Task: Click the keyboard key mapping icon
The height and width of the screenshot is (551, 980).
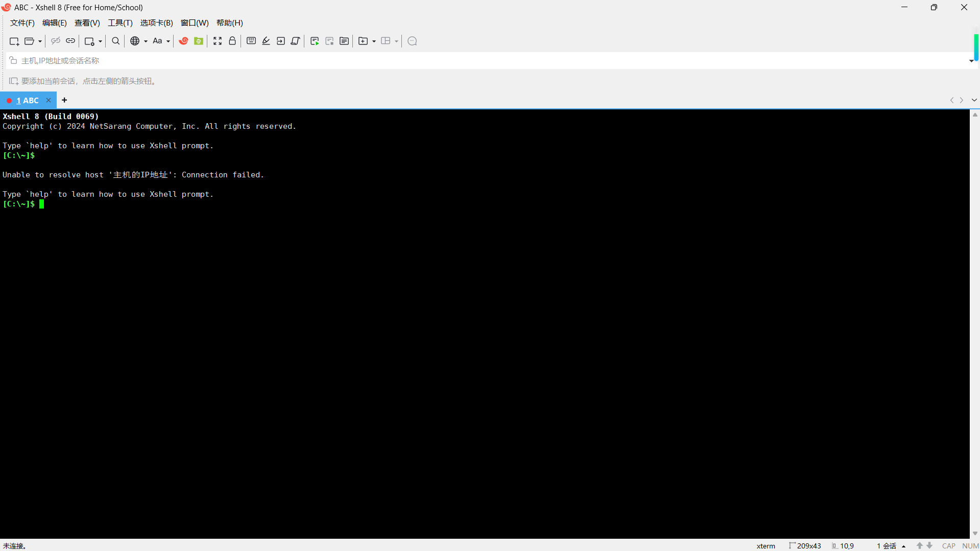Action: click(251, 41)
